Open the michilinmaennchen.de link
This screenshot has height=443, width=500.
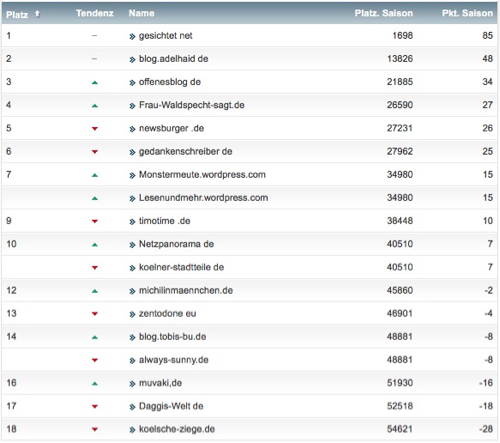186,291
